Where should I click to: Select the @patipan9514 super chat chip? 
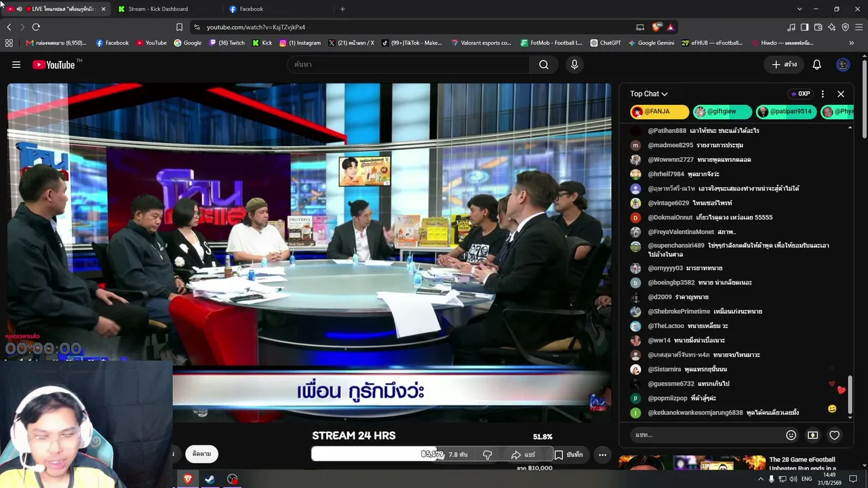tap(787, 112)
